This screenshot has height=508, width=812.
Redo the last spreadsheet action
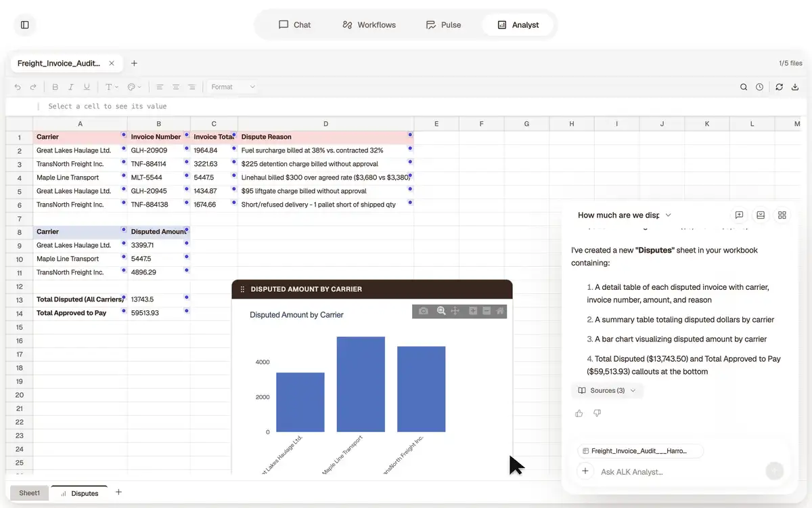(33, 87)
